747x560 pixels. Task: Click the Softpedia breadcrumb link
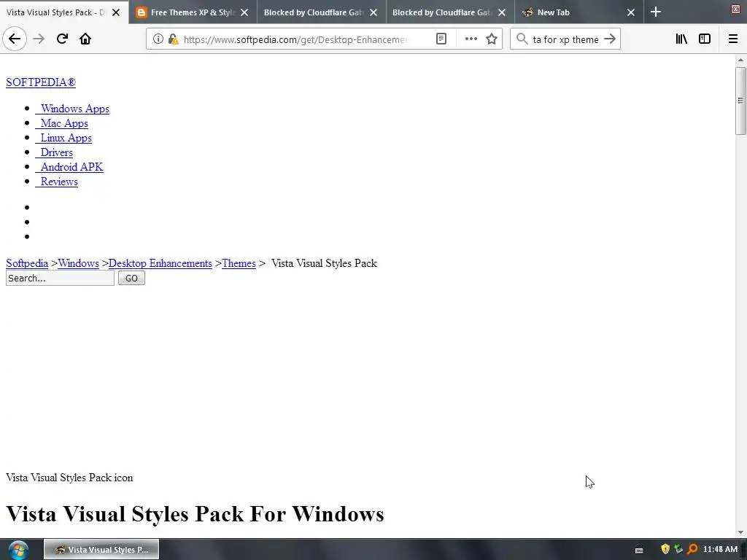[x=27, y=263]
